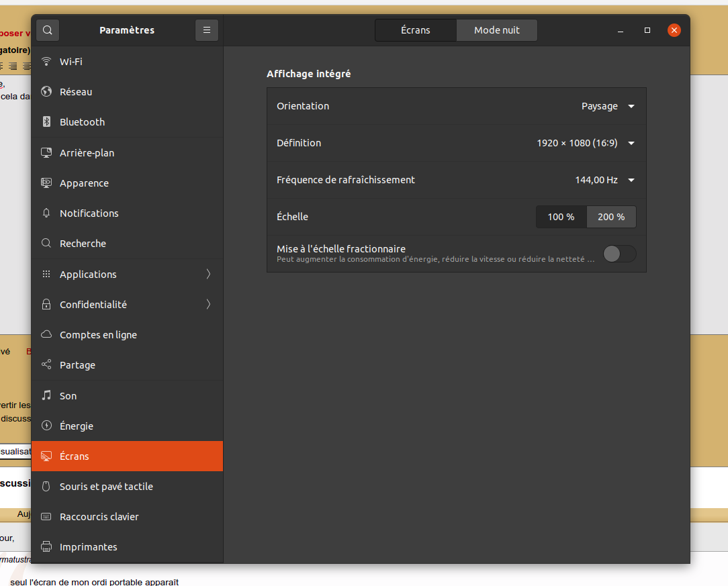
Task: Open the Définition resolution dropdown
Action: pos(586,143)
